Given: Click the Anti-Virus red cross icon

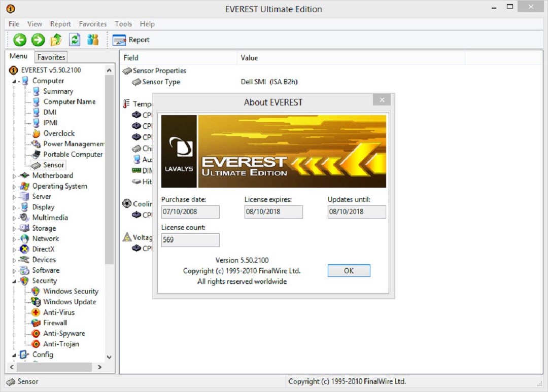Looking at the screenshot, I should [x=36, y=312].
